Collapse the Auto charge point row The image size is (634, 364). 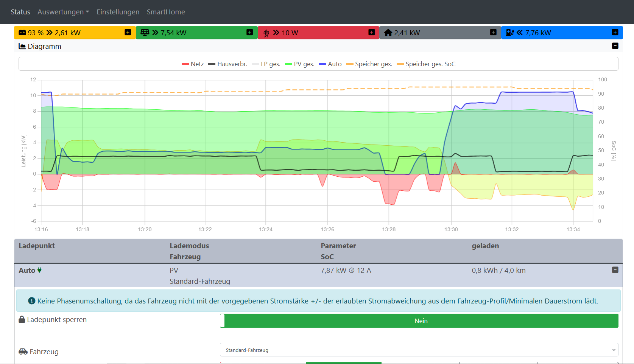coord(615,270)
